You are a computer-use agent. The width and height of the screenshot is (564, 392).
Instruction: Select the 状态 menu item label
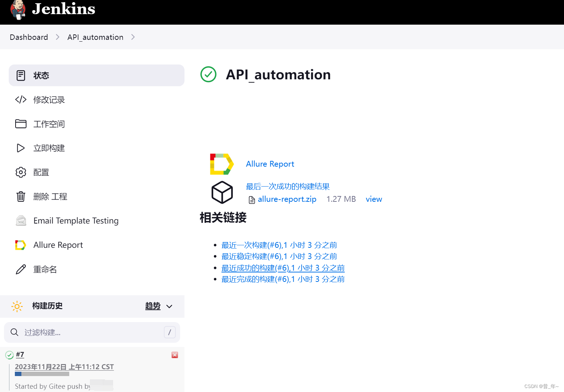coord(41,75)
